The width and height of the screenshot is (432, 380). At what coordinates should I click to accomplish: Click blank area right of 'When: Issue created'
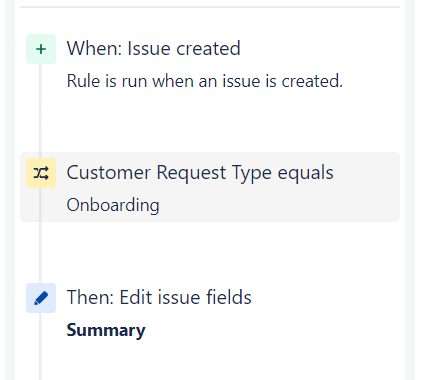318,48
